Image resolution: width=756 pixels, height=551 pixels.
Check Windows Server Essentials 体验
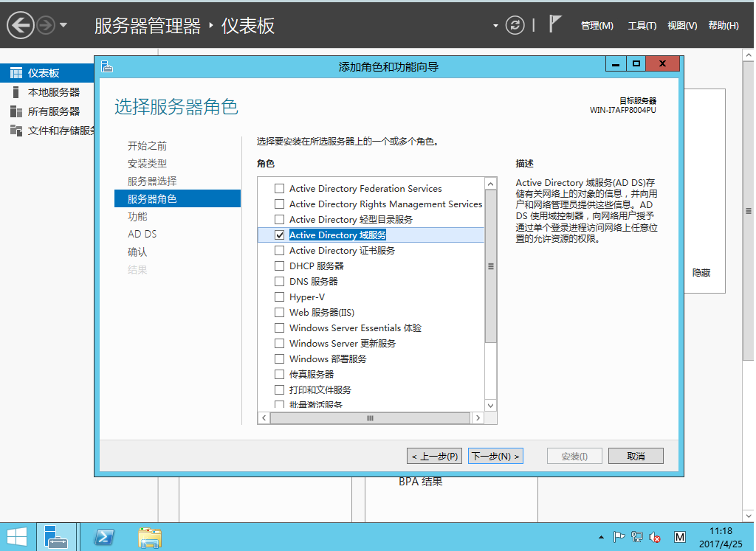pos(279,328)
